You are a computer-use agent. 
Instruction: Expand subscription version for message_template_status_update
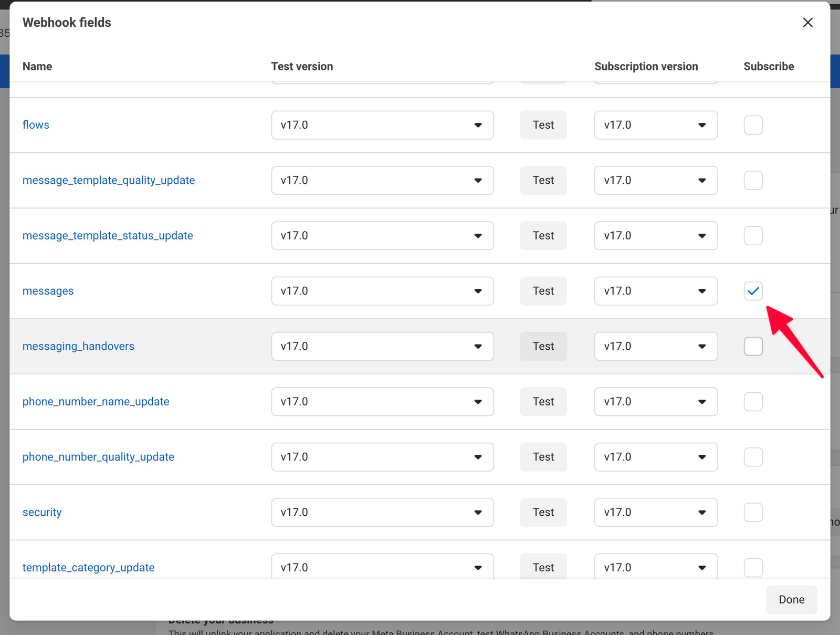click(655, 236)
